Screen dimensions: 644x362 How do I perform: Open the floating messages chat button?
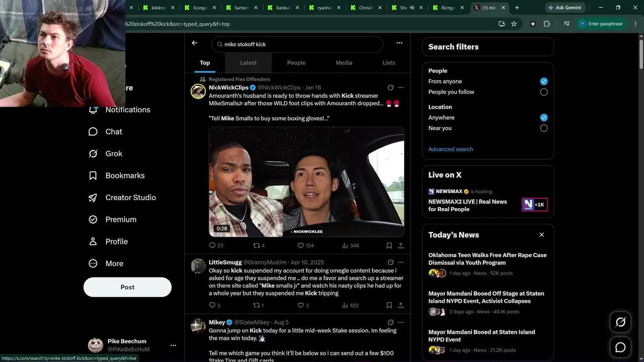point(620,347)
